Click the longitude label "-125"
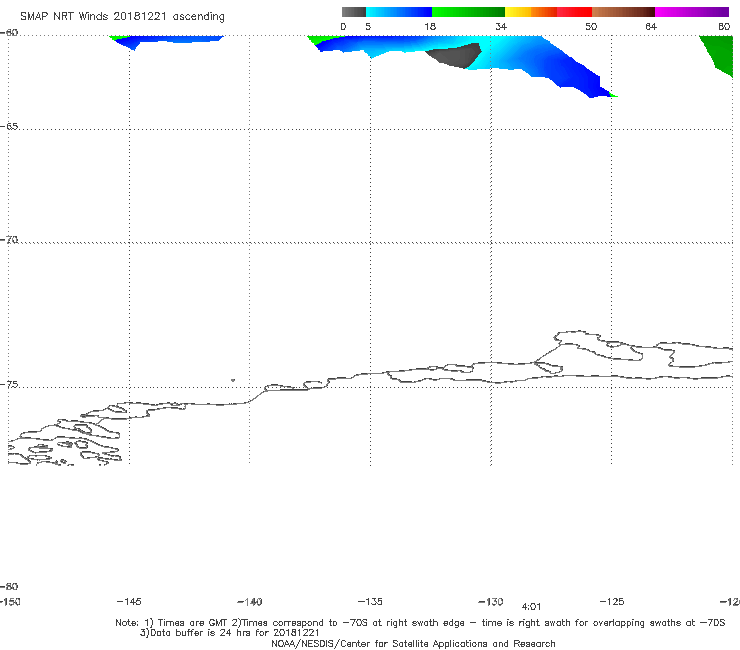Viewport: 740px width, 650px height. tap(612, 602)
